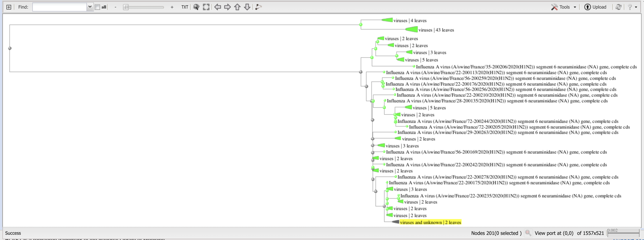This screenshot has height=240, width=644.
Task: Click the down arrow pan icon
Action: tap(247, 7)
